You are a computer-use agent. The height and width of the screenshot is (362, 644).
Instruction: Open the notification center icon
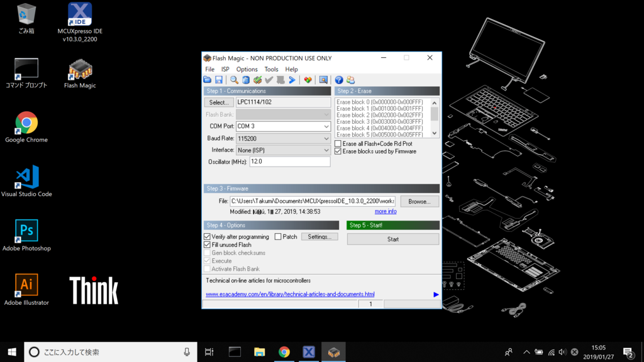pyautogui.click(x=628, y=352)
